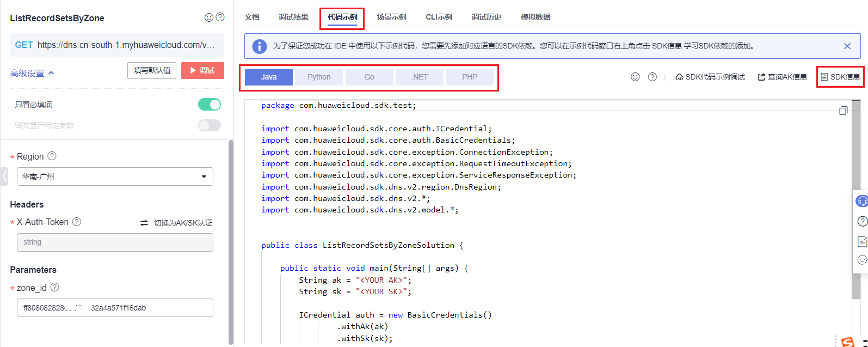Open the Region dropdown 华南-广州
Viewport: 868px width, 347px height.
[115, 176]
